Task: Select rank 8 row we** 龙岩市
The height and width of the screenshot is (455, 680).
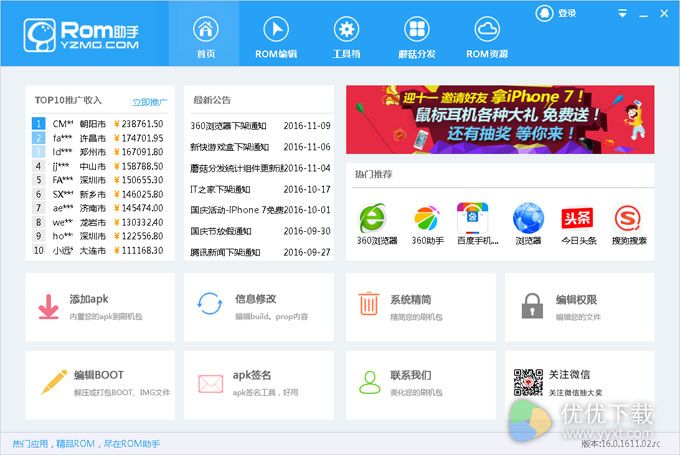Action: pyautogui.click(x=98, y=222)
